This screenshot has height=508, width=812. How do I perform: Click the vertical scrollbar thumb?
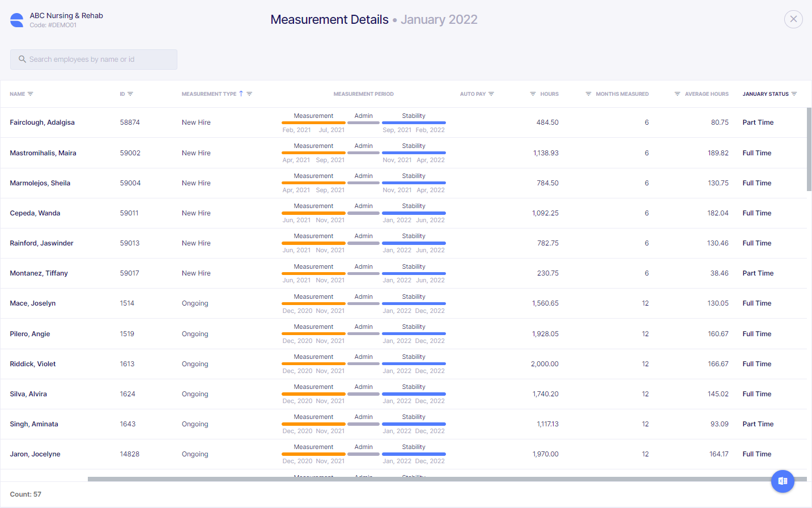[809, 149]
